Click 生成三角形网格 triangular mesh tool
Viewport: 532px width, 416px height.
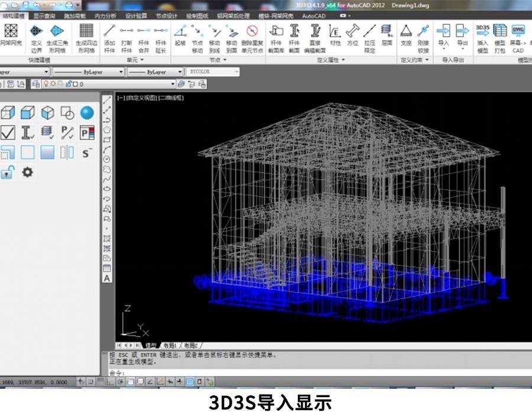coord(57,38)
